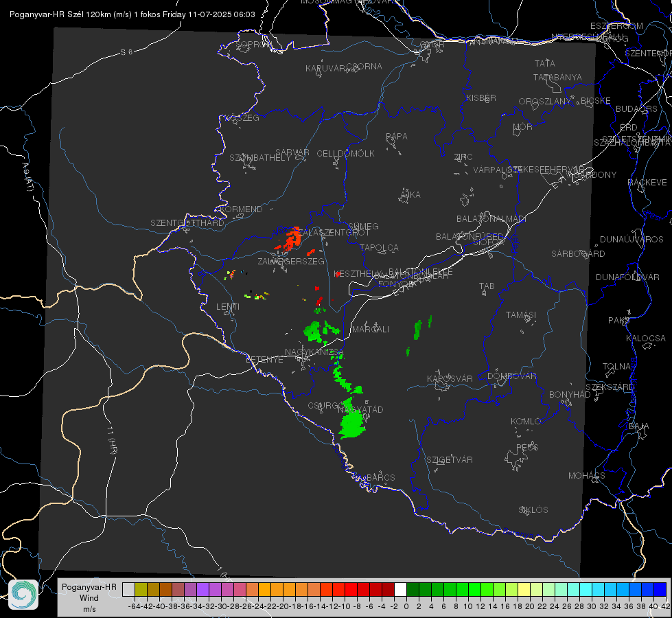Click the TATA city label
Image resolution: width=672 pixels, height=618 pixels.
[545, 63]
